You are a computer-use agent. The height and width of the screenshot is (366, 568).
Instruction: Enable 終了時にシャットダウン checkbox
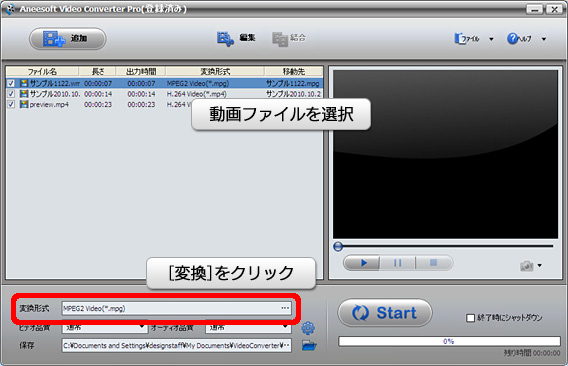470,318
